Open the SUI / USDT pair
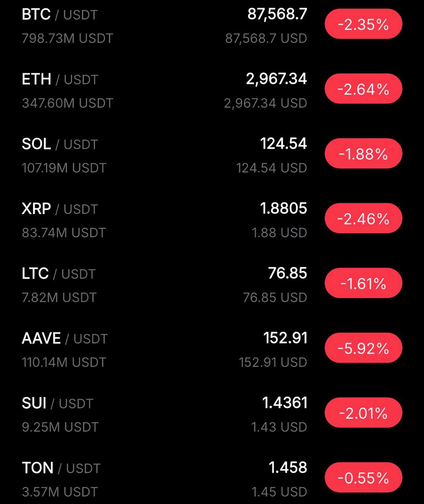Screen dimensions: 424x504 [57, 403]
